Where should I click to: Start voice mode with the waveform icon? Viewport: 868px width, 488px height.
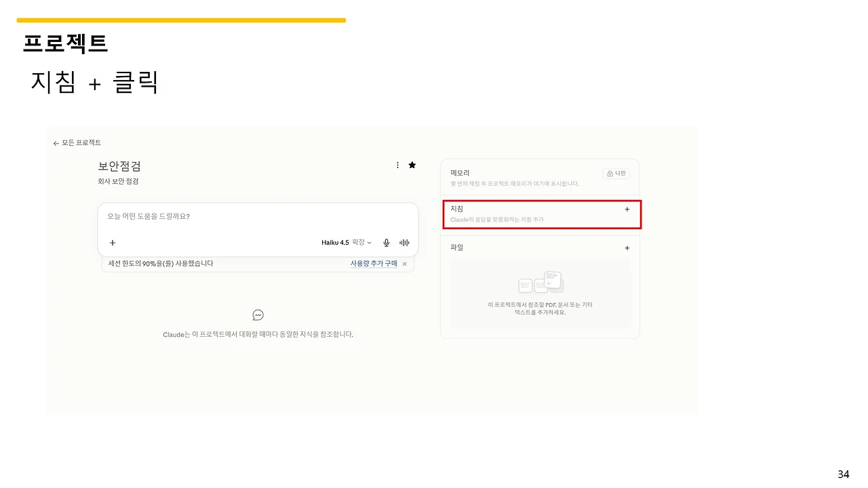405,243
